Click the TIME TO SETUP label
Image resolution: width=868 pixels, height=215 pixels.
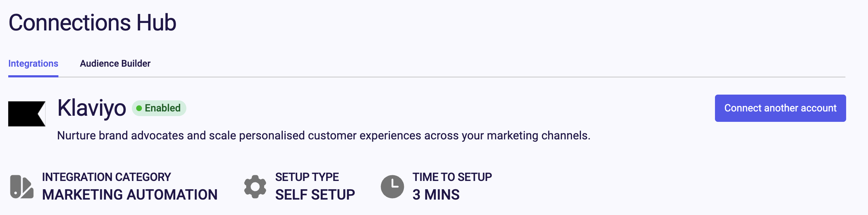(452, 177)
